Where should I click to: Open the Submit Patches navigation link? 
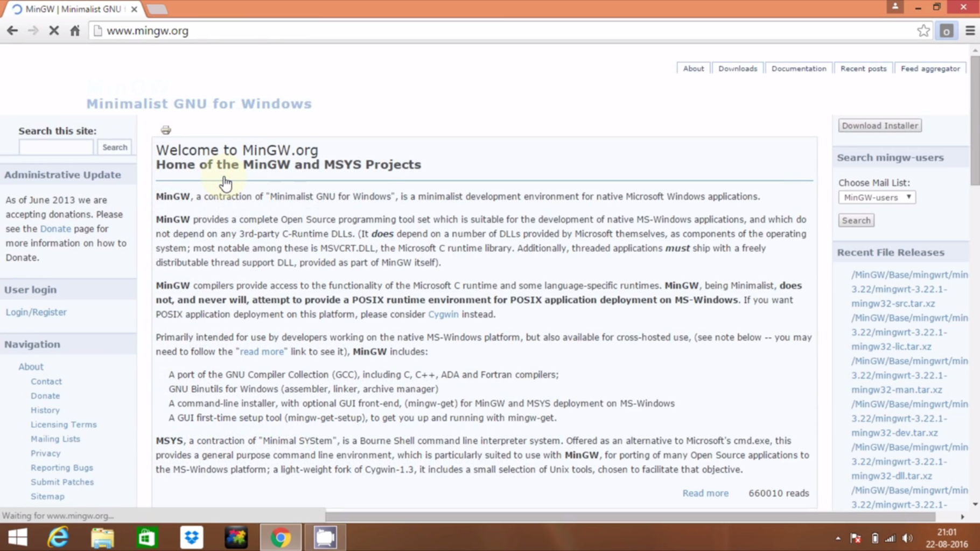[x=62, y=482]
